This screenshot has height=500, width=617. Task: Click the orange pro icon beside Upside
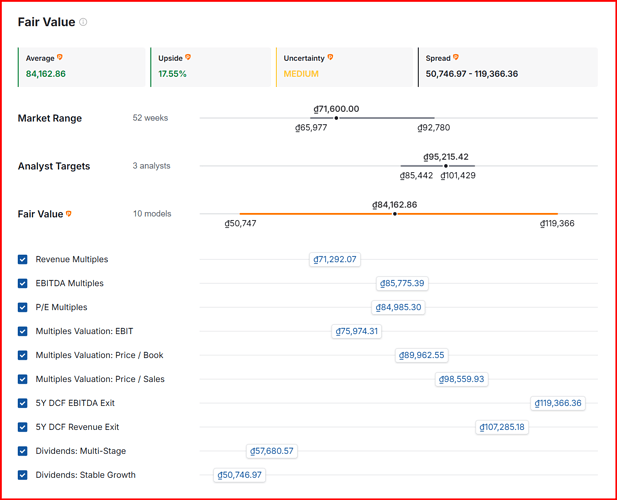pyautogui.click(x=188, y=57)
